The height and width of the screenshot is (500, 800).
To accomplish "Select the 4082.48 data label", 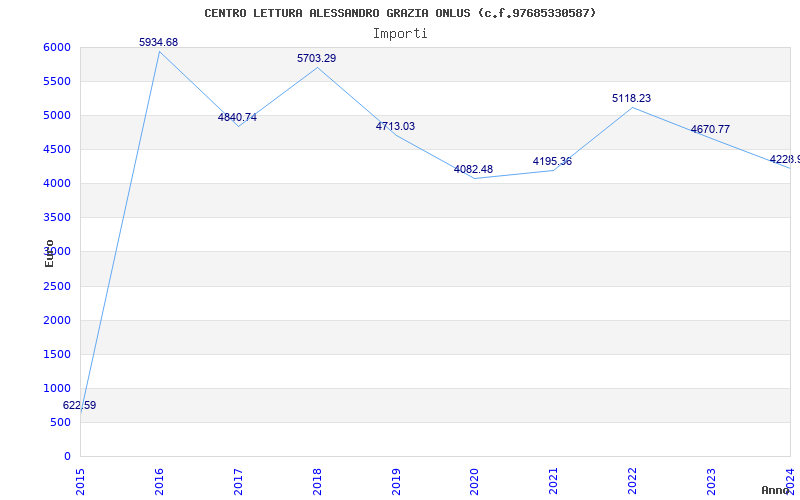I will (473, 169).
